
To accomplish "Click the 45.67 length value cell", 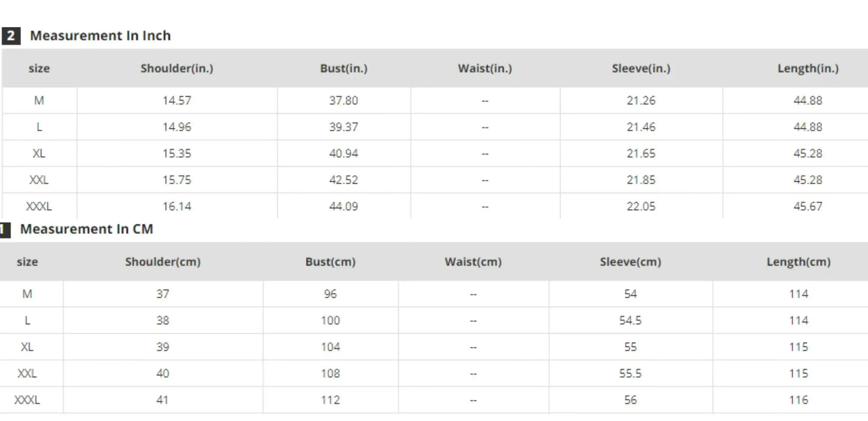I will [808, 206].
